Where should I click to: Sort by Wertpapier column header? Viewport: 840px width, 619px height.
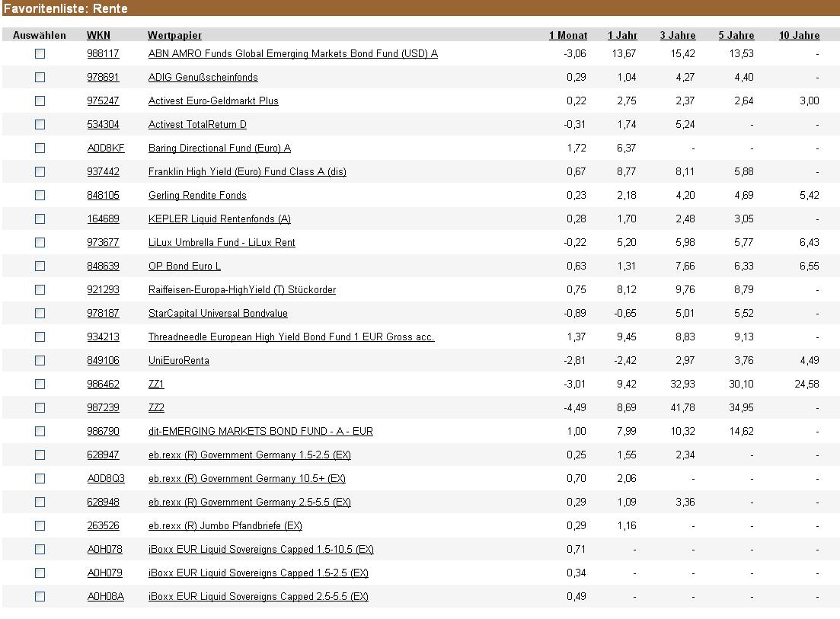tap(174, 35)
